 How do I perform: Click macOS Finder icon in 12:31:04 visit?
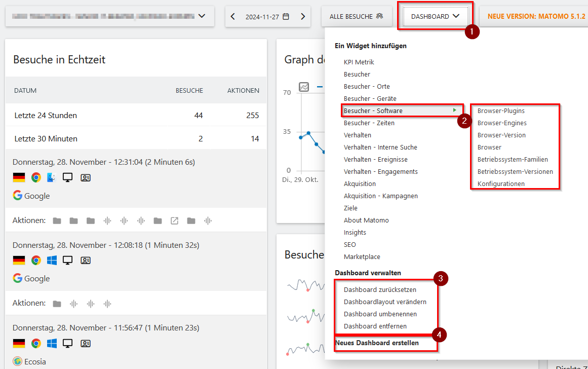click(52, 177)
